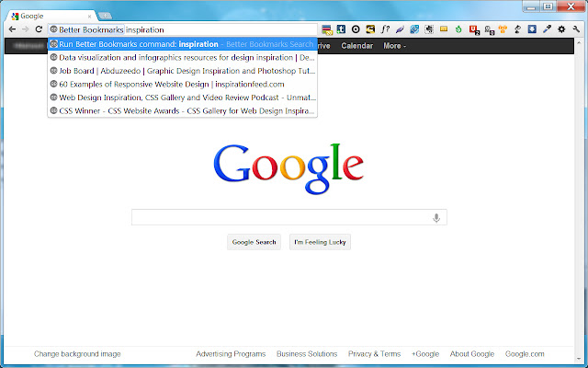Minimize the Chrome window

[x=531, y=6]
